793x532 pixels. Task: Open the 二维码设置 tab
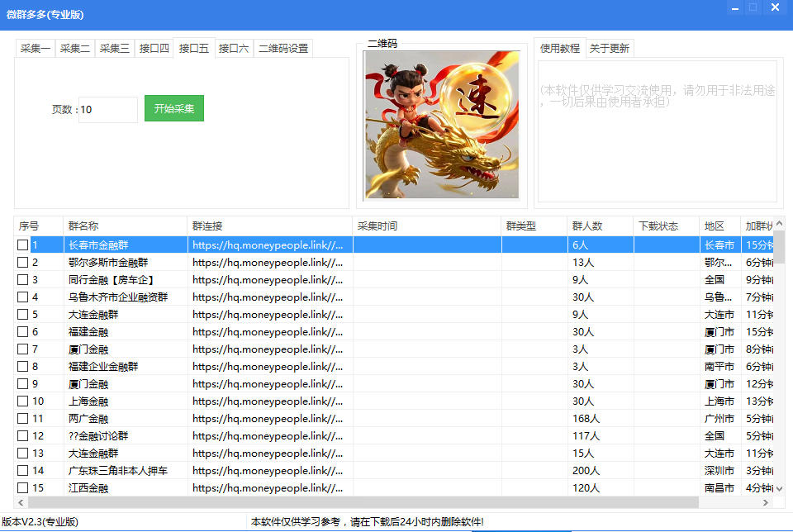point(281,48)
